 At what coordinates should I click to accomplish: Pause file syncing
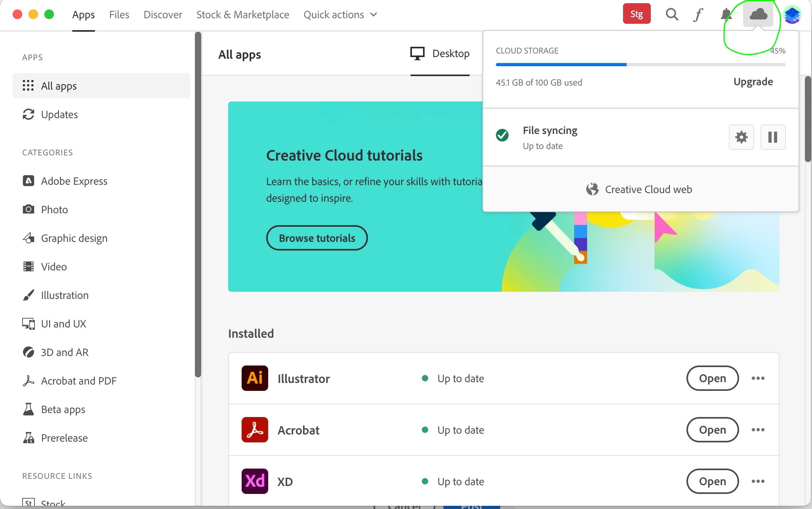tap(772, 137)
